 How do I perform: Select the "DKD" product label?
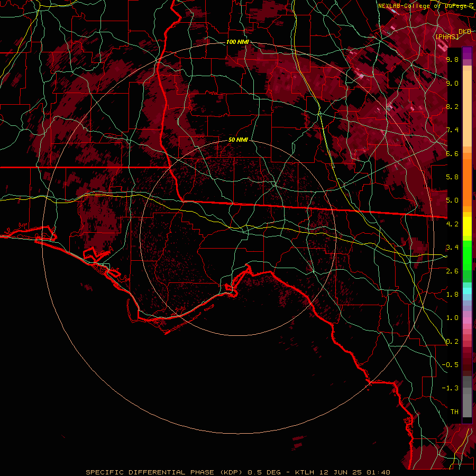465,32
